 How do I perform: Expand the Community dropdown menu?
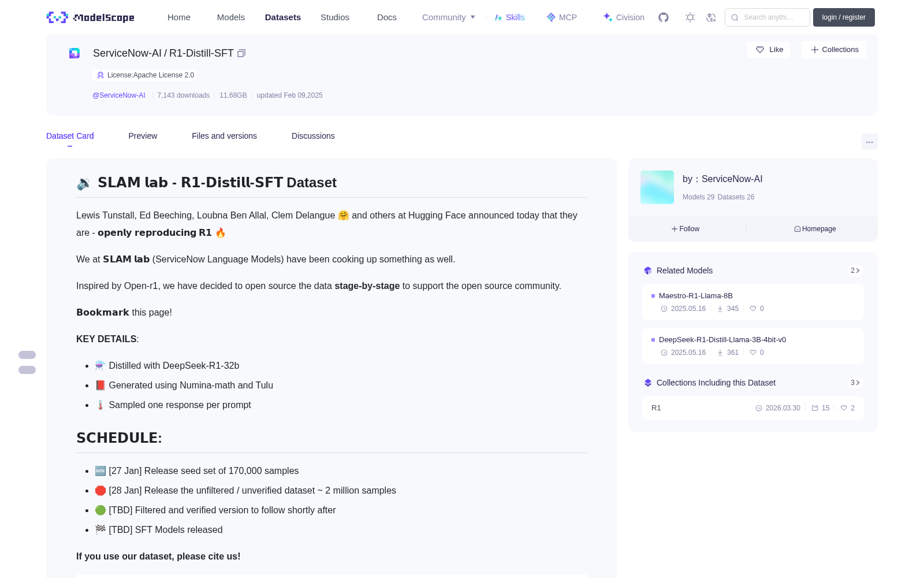(449, 17)
